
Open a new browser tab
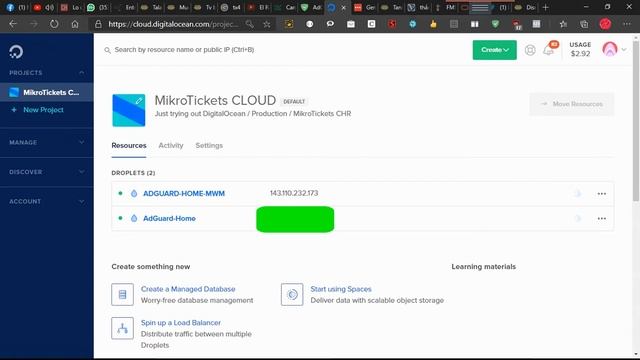[545, 7]
